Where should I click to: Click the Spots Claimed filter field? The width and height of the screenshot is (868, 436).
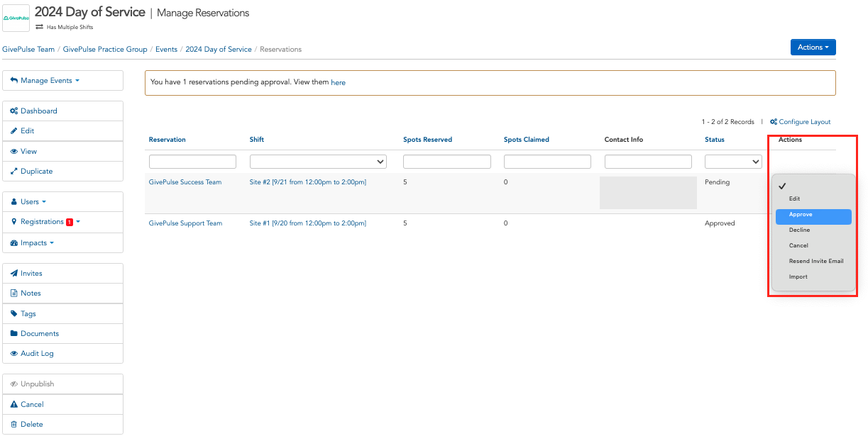547,162
